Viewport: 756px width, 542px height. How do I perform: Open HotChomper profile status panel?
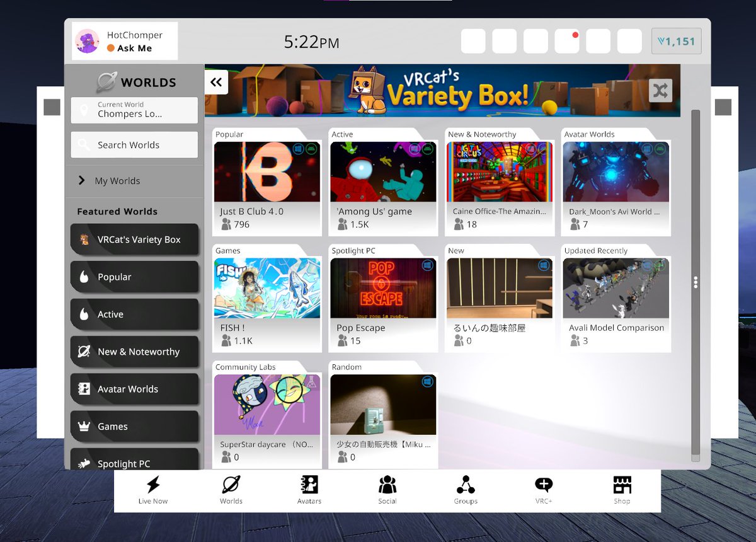pyautogui.click(x=125, y=41)
